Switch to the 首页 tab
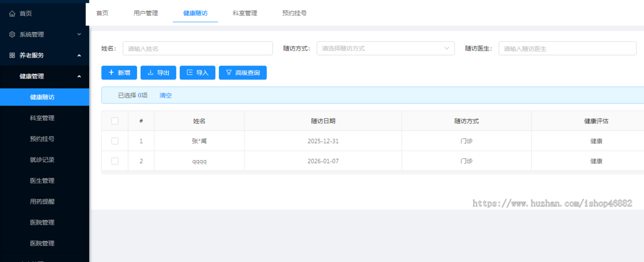 point(102,13)
